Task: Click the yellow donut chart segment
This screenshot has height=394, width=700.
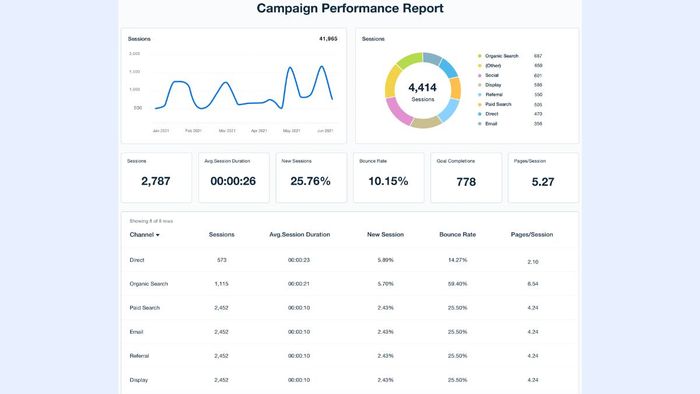Action: click(x=392, y=81)
